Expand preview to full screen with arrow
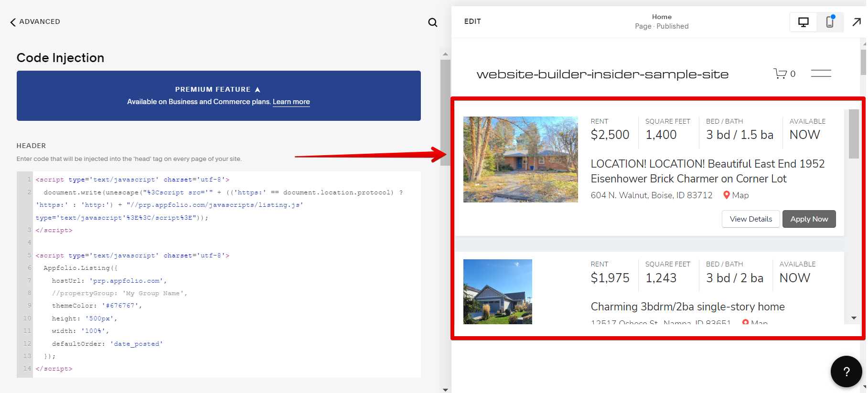The height and width of the screenshot is (393, 868). (857, 22)
